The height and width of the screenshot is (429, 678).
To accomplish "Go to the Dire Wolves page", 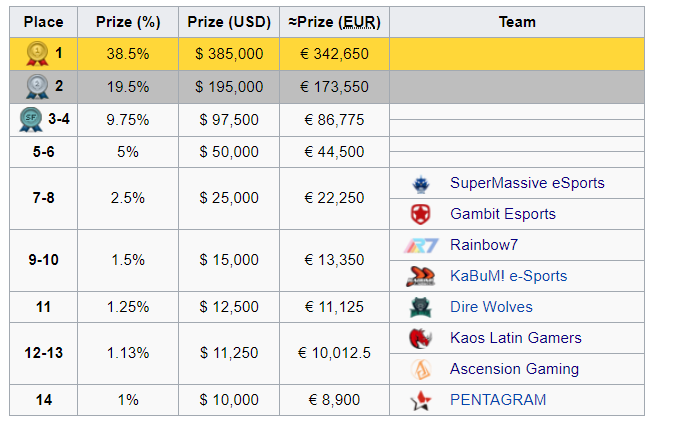I will pyautogui.click(x=491, y=307).
